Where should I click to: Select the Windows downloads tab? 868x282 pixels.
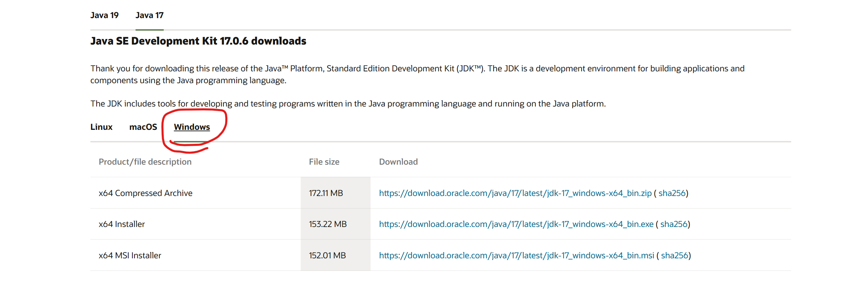[192, 127]
